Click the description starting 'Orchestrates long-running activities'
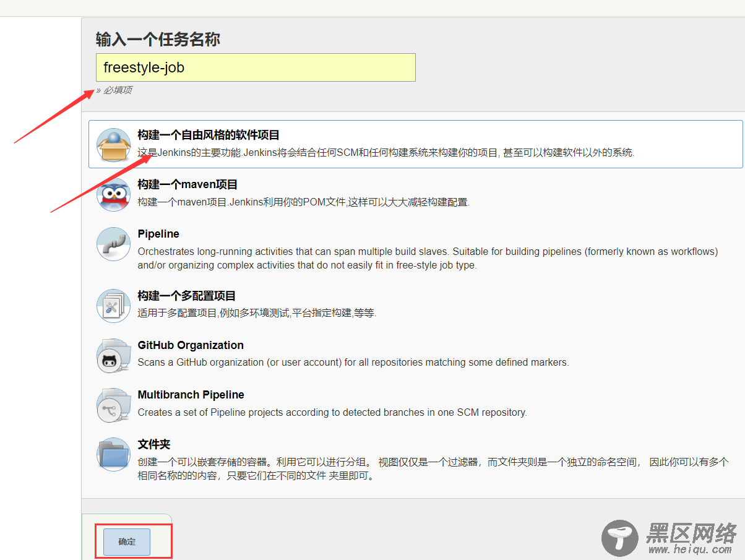 click(x=428, y=258)
